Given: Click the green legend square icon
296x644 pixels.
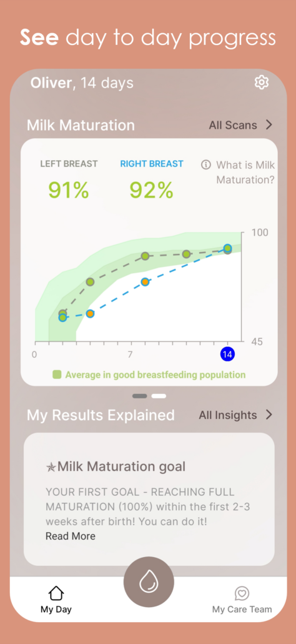Looking at the screenshot, I should point(57,375).
